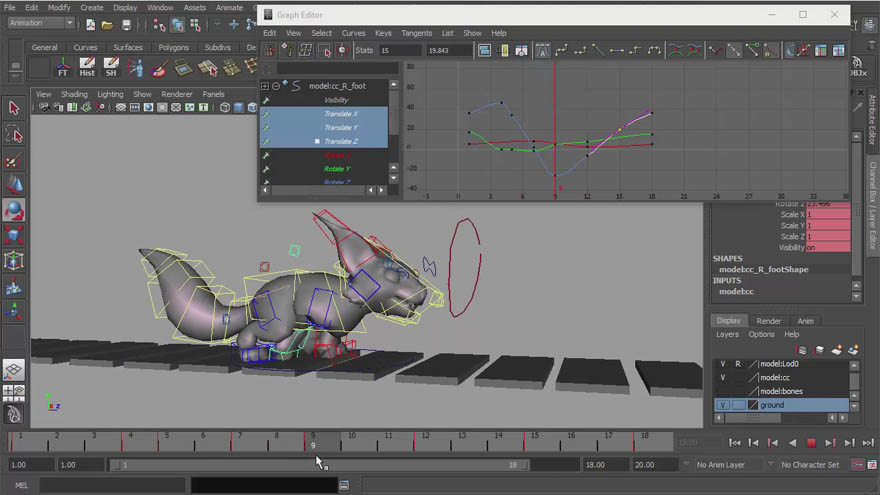Image resolution: width=880 pixels, height=495 pixels.
Task: Toggle display type box of ground layer
Action: click(x=739, y=405)
